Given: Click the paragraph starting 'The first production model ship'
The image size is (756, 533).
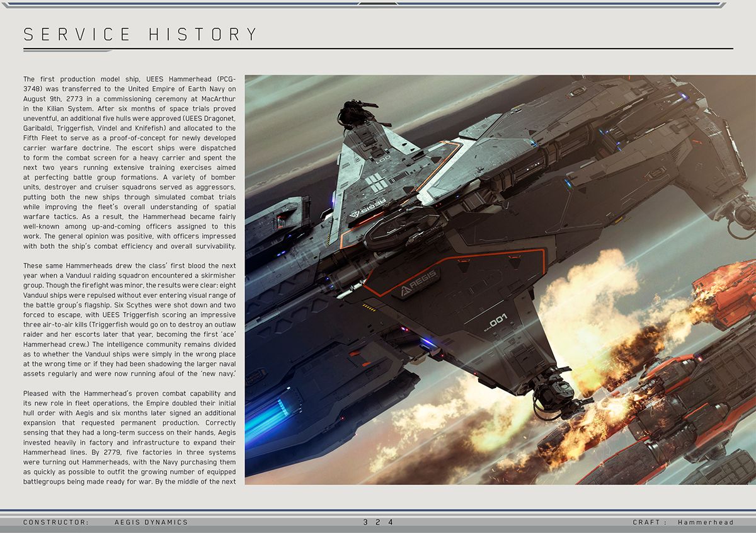Looking at the screenshot, I should point(130,163).
